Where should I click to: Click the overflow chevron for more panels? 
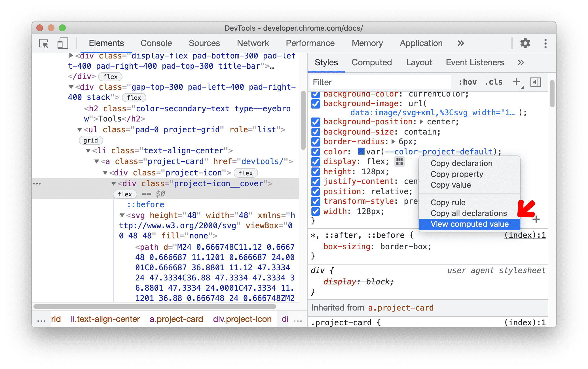[x=461, y=43]
